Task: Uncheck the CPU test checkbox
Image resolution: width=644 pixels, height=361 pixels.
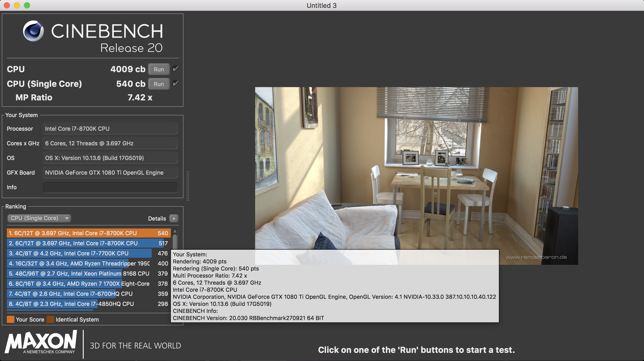Action: (176, 69)
